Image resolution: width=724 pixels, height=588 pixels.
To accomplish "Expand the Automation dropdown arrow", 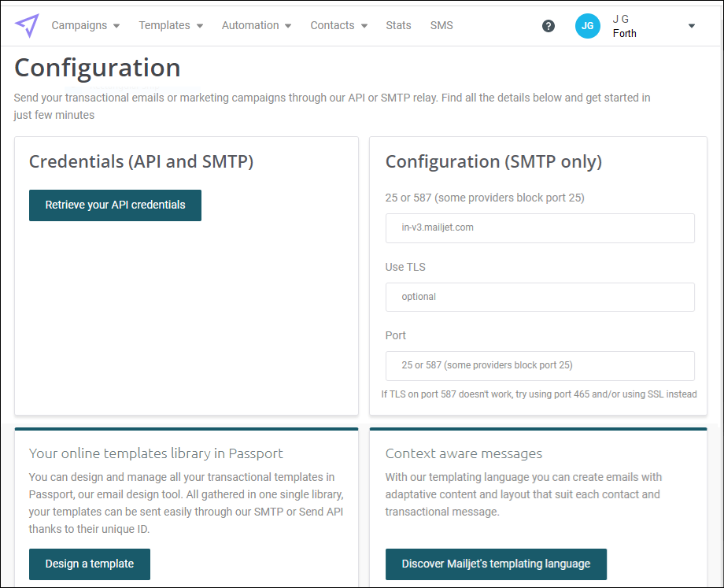I will [288, 26].
